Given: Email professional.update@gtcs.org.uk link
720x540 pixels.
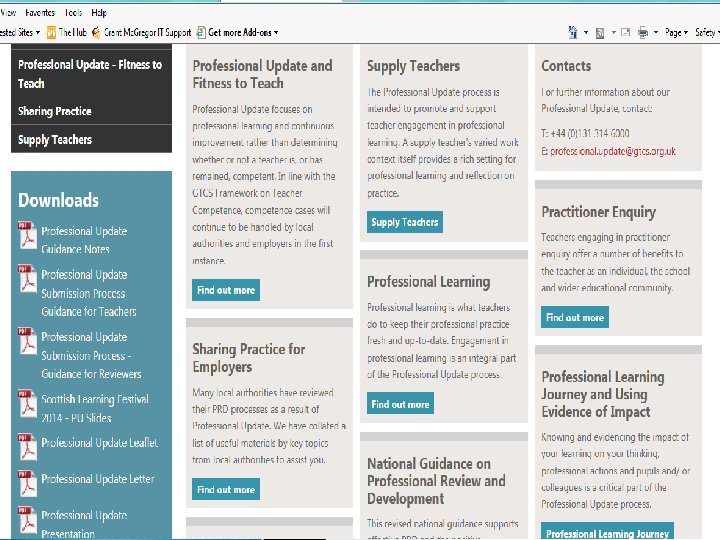Looking at the screenshot, I should [x=613, y=151].
